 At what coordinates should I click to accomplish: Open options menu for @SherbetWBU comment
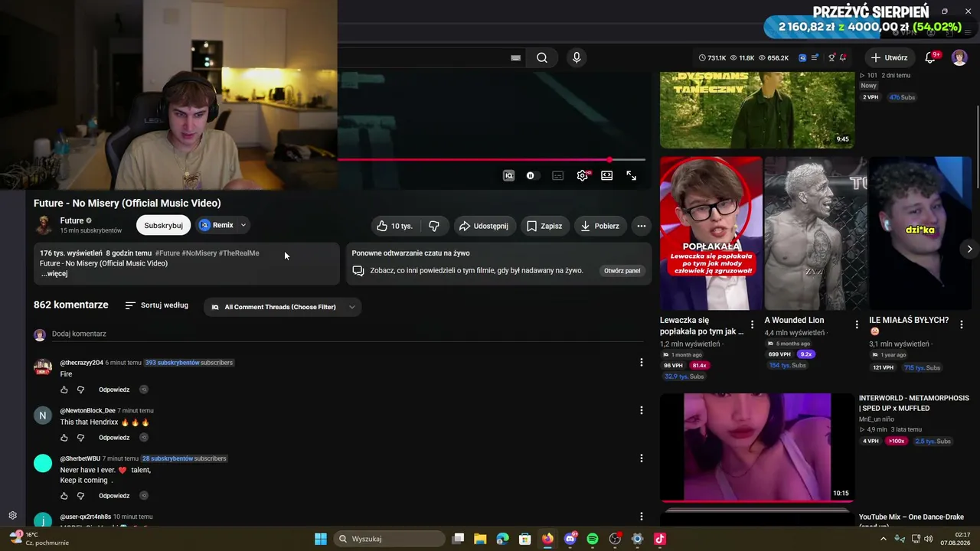642,459
